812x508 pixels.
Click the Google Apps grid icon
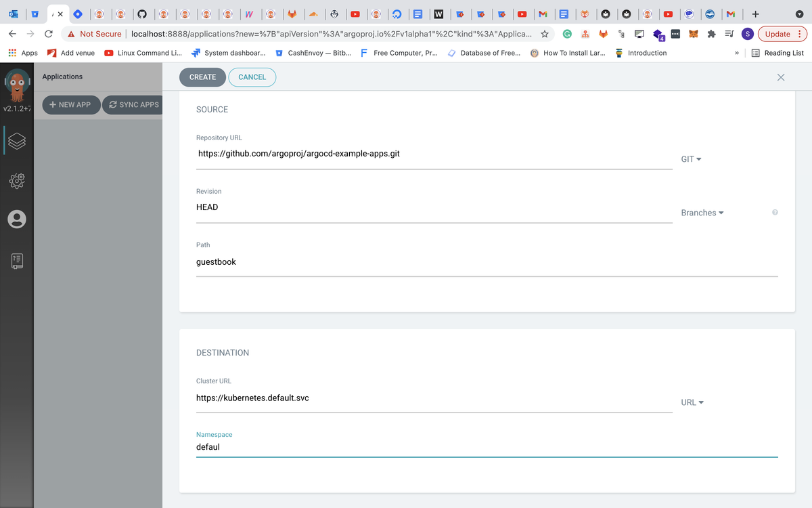click(x=12, y=53)
